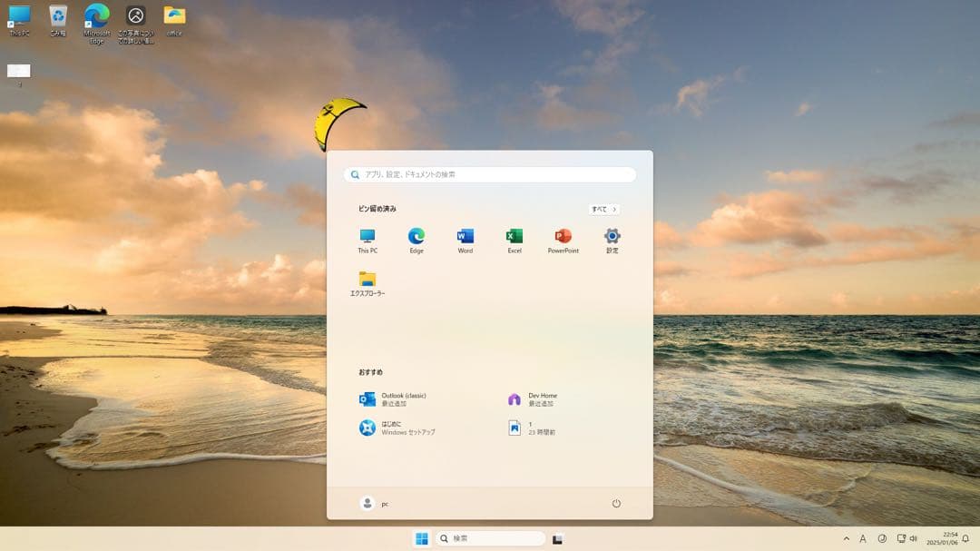980x551 pixels.
Task: Click すべて to show all apps
Action: [603, 209]
